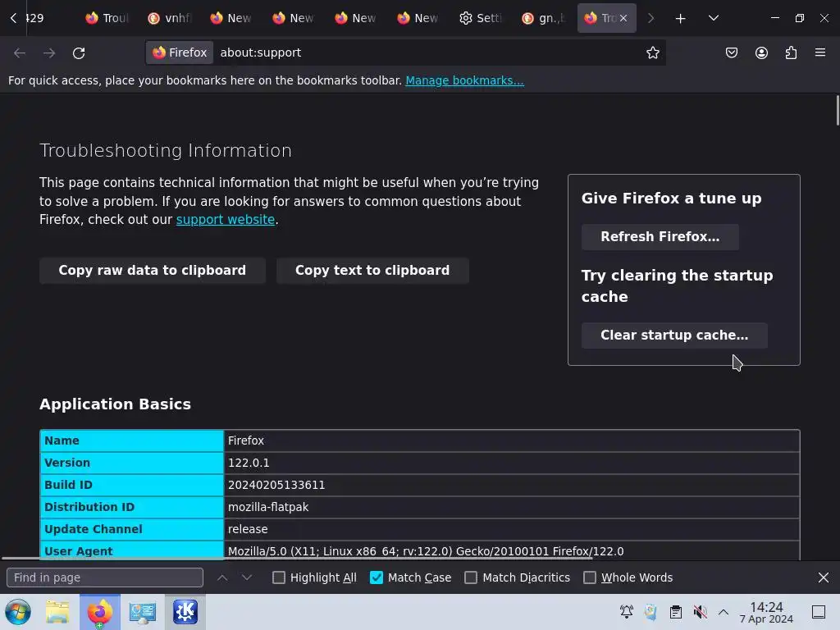Go back one page in Firefox
This screenshot has width=840, height=630.
pos(20,53)
